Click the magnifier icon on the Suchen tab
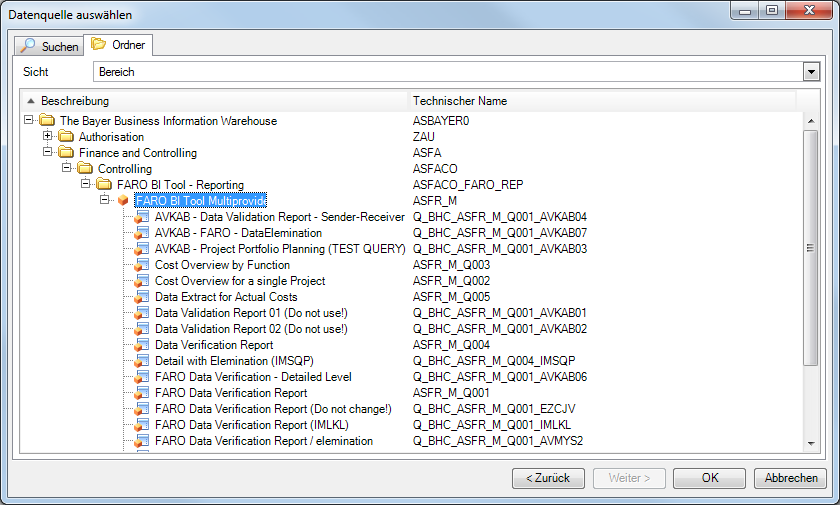The image size is (840, 505). click(x=27, y=46)
